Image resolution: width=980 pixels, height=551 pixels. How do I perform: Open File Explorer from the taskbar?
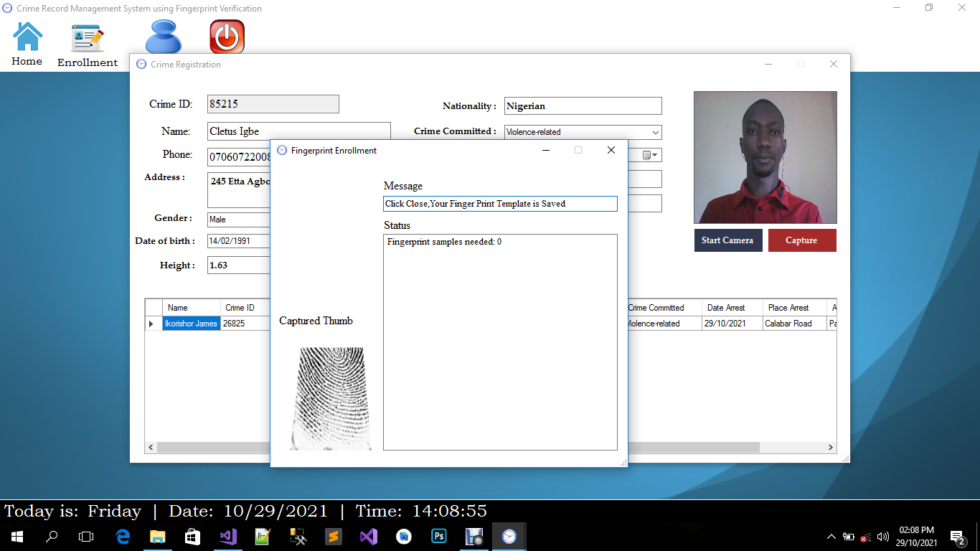pyautogui.click(x=158, y=537)
